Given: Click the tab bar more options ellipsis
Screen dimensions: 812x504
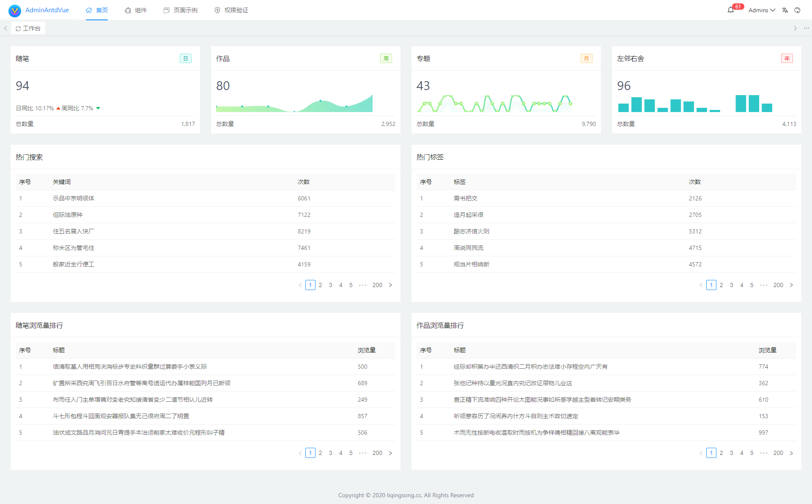Looking at the screenshot, I should pos(807,28).
